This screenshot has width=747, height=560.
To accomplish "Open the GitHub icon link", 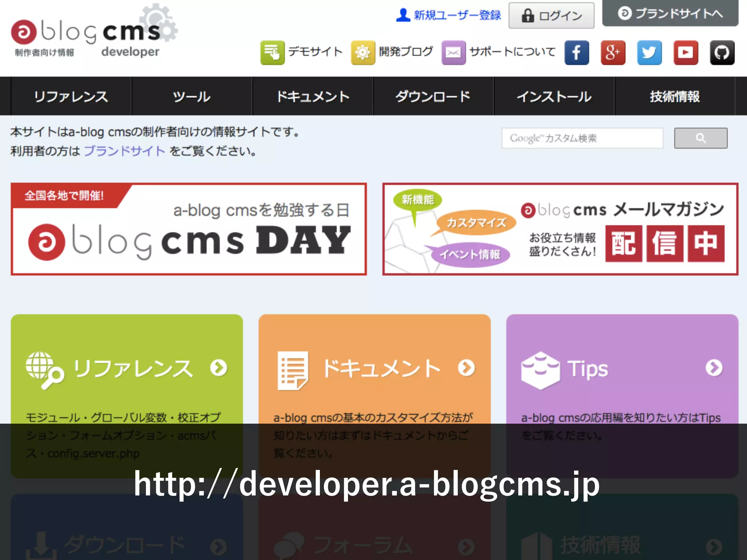I will (722, 52).
